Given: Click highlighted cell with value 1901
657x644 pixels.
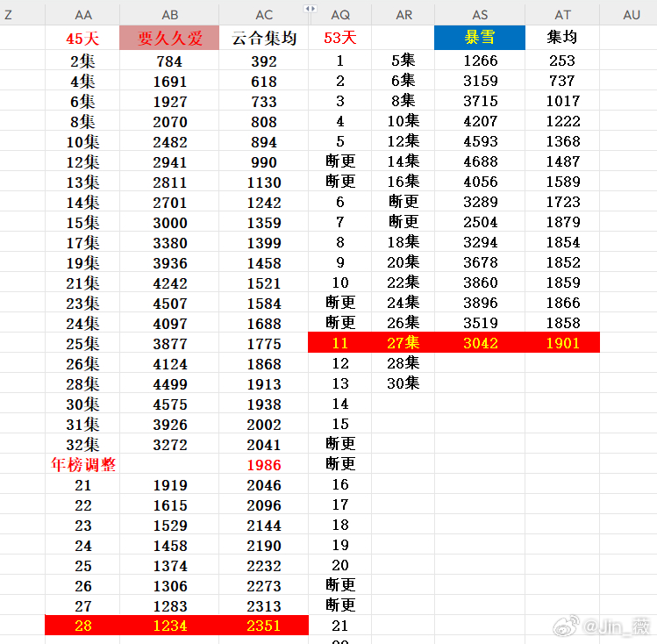Looking at the screenshot, I should point(562,343).
